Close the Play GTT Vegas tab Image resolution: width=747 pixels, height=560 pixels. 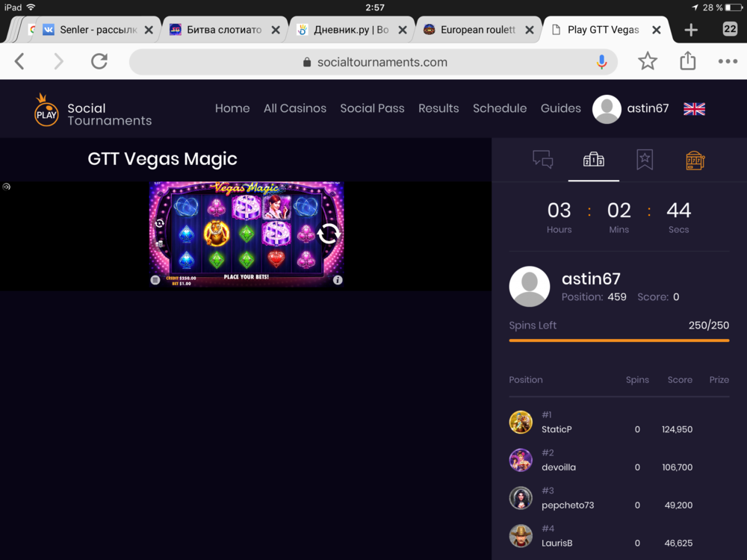pos(657,30)
